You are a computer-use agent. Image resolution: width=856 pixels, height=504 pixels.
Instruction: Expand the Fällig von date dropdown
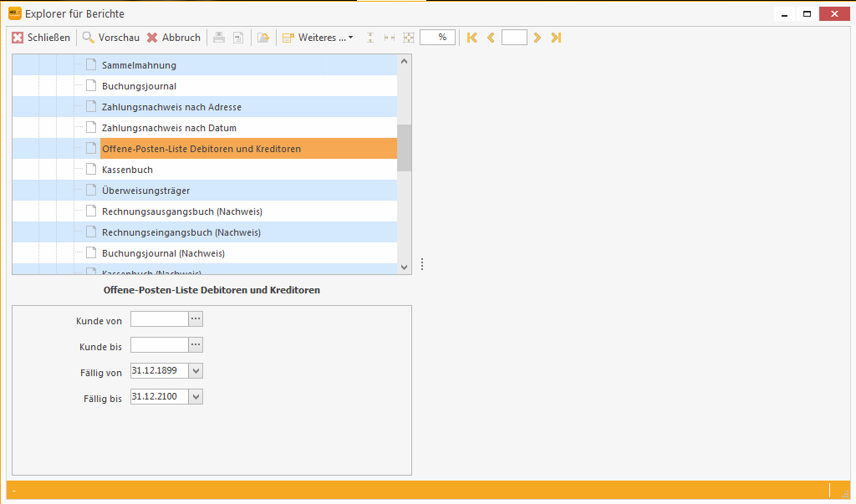(196, 371)
